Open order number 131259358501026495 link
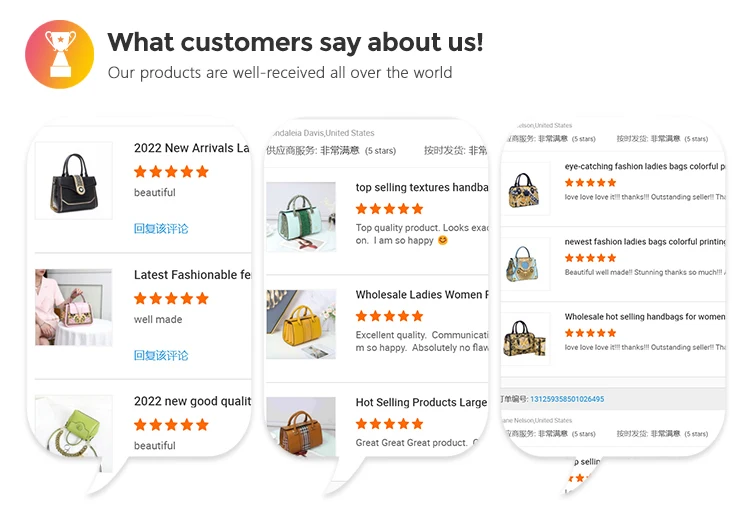 pyautogui.click(x=567, y=399)
